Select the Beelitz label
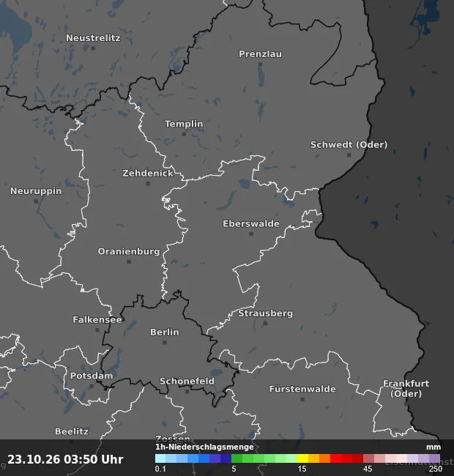454x476 pixels. click(72, 431)
